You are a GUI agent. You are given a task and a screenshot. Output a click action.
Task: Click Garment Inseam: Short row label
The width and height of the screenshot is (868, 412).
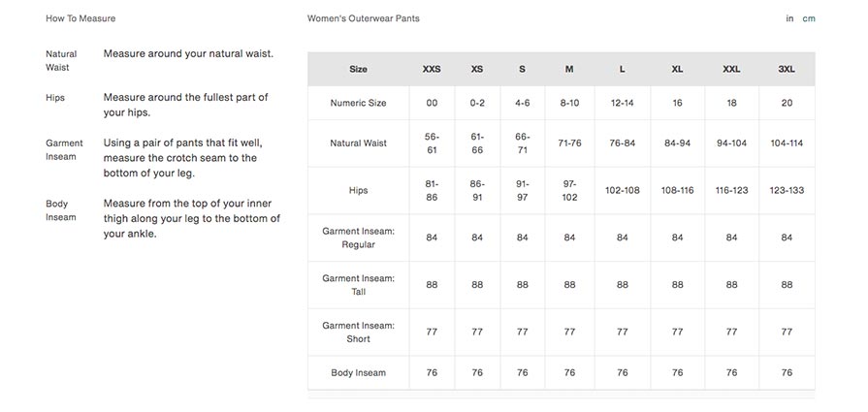click(358, 333)
